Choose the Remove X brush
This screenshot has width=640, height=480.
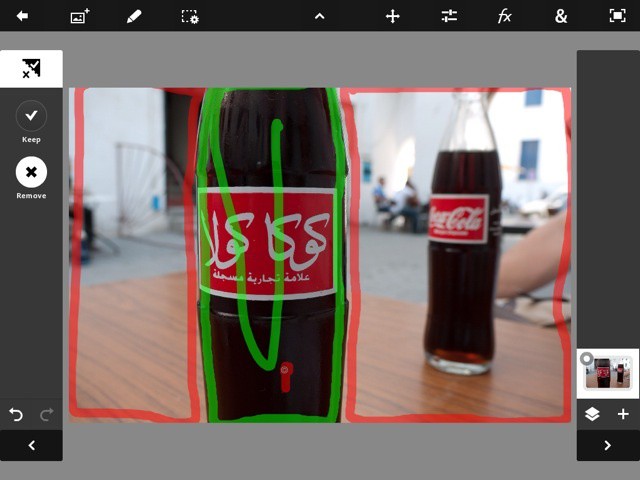(x=31, y=172)
